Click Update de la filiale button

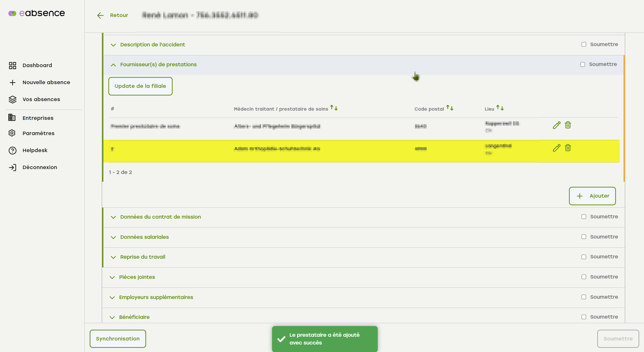[x=140, y=86]
